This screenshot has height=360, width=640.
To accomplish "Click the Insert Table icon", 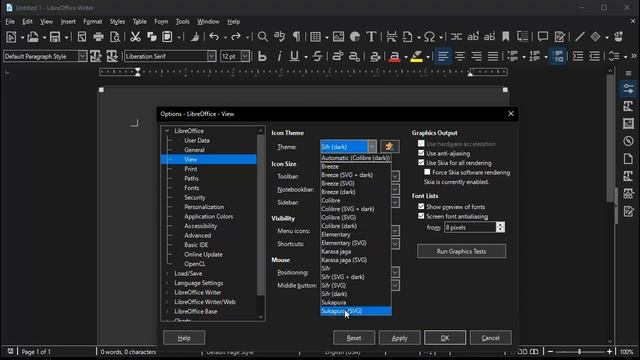I will coord(315,37).
